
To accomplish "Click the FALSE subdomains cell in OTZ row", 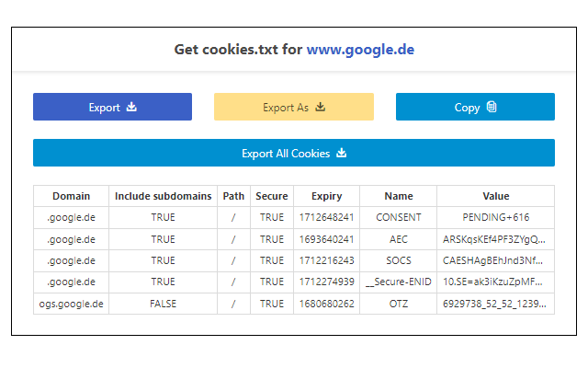I will click(x=164, y=304).
